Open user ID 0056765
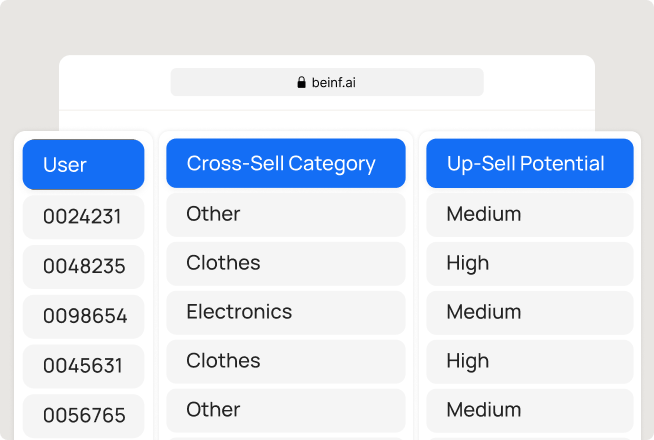654x440 pixels. pos(83,416)
